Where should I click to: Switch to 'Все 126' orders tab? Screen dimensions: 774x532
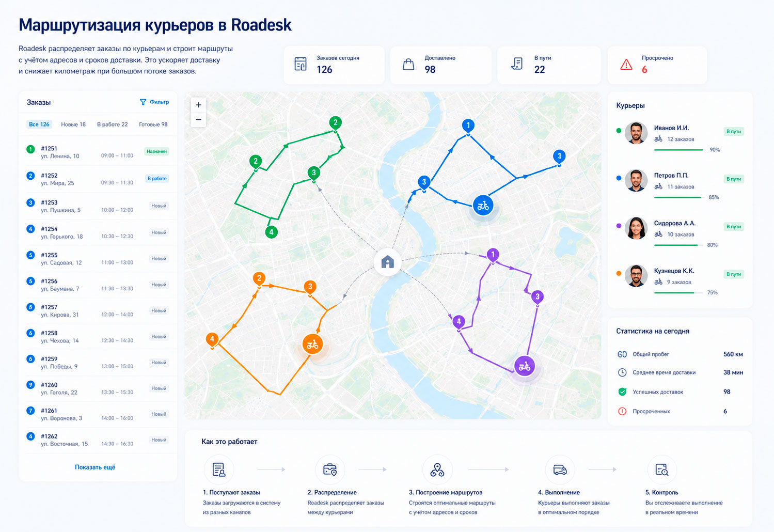pyautogui.click(x=39, y=124)
